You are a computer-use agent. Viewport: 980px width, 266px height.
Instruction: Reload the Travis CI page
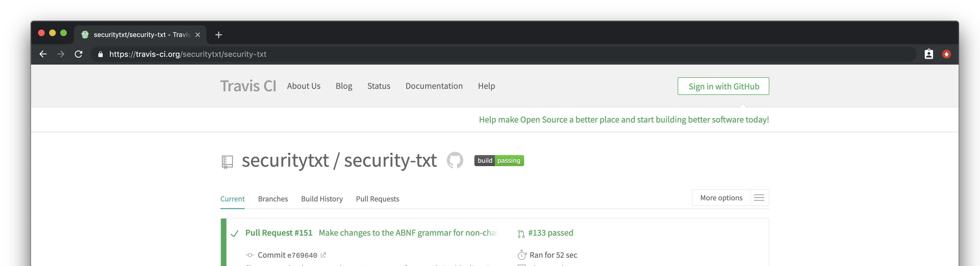[78, 54]
